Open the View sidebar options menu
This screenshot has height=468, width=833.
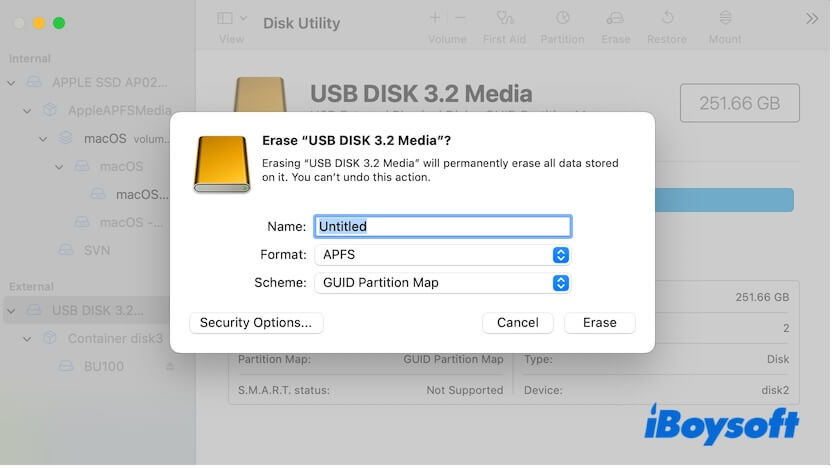(x=230, y=19)
